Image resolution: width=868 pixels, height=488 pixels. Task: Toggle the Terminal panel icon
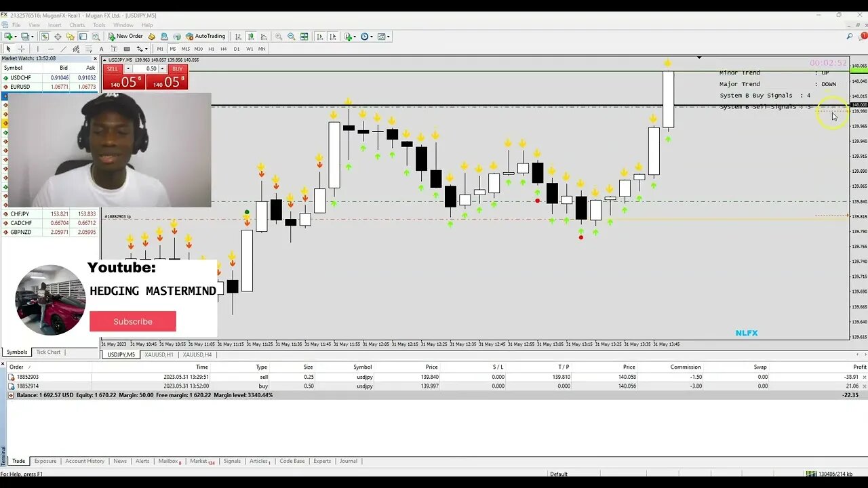tap(83, 37)
